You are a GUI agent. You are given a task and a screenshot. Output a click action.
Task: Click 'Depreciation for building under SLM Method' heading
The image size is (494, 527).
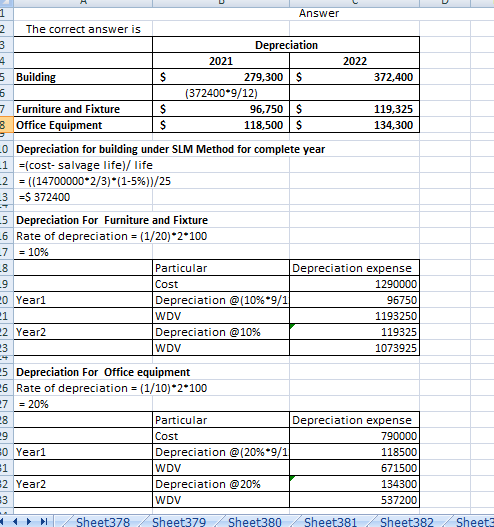[x=170, y=149]
